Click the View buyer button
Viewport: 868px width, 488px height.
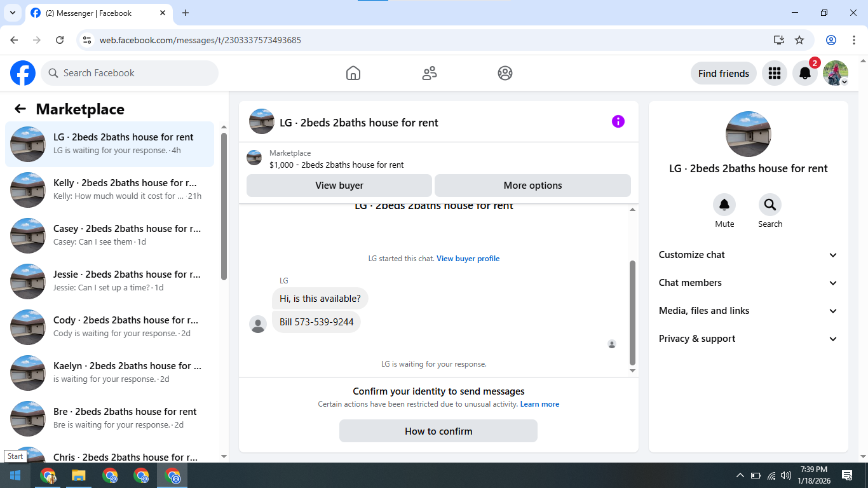(x=339, y=186)
